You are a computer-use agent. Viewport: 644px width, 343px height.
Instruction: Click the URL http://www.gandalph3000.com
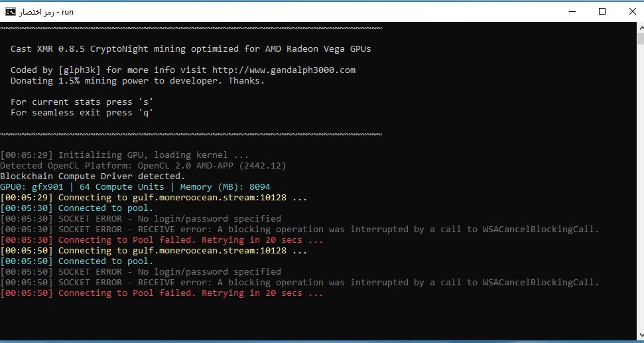(284, 70)
